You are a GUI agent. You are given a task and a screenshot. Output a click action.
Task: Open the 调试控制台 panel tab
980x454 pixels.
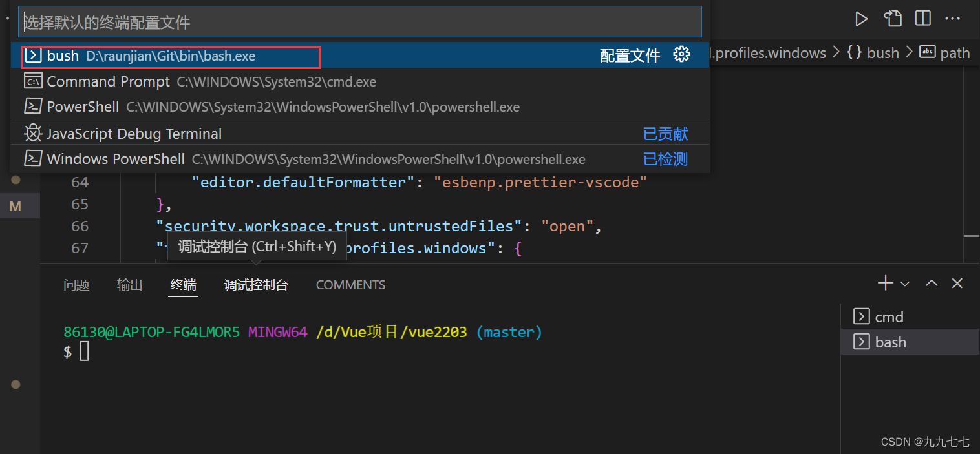[256, 285]
